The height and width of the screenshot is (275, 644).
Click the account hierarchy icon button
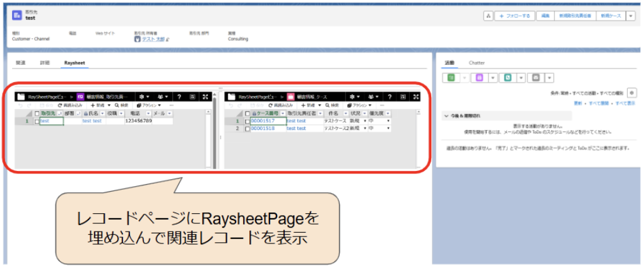(x=488, y=16)
